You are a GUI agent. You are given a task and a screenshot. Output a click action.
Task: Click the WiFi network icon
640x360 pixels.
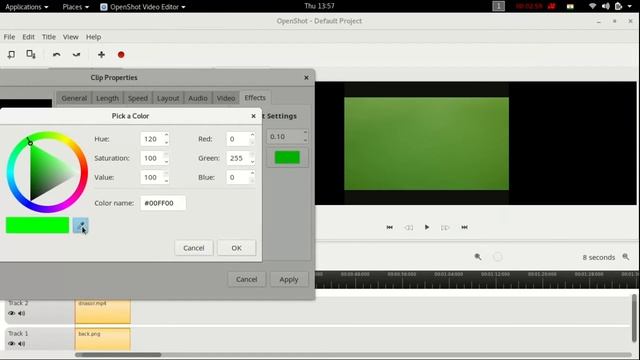(x=592, y=6)
